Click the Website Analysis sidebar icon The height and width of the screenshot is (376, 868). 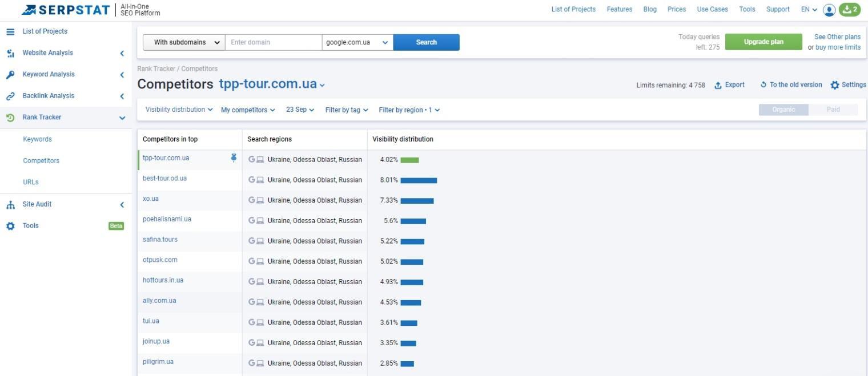(x=10, y=53)
